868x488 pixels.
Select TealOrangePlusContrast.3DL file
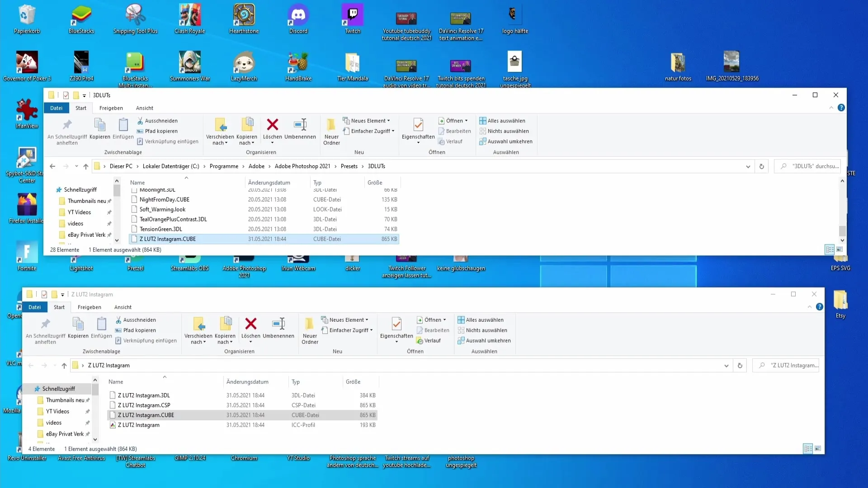(264, 219)
